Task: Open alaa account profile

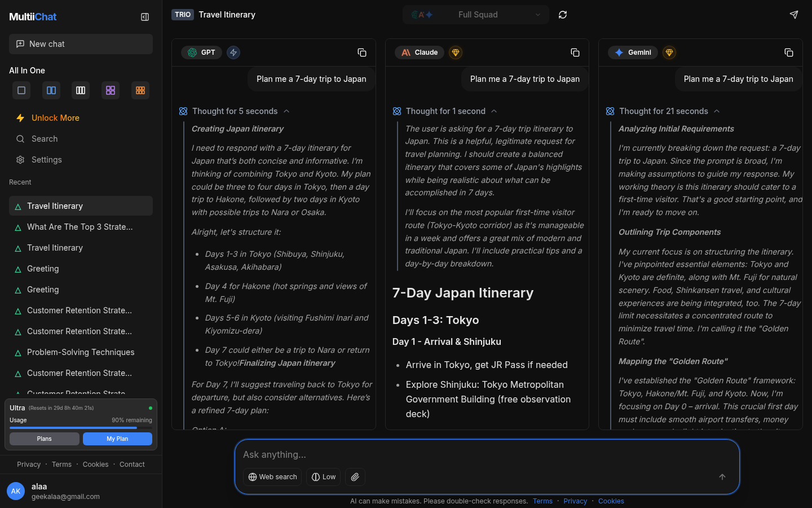Action: (x=81, y=491)
